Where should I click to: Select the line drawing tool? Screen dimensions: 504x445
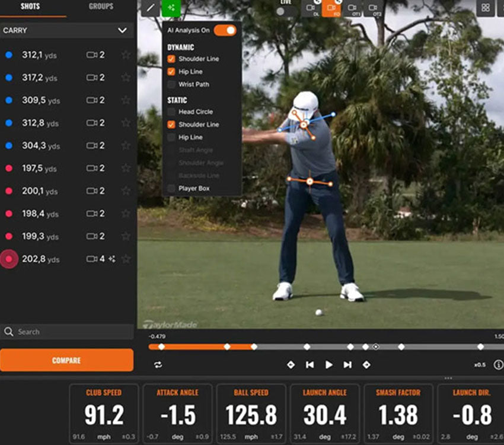click(x=151, y=8)
